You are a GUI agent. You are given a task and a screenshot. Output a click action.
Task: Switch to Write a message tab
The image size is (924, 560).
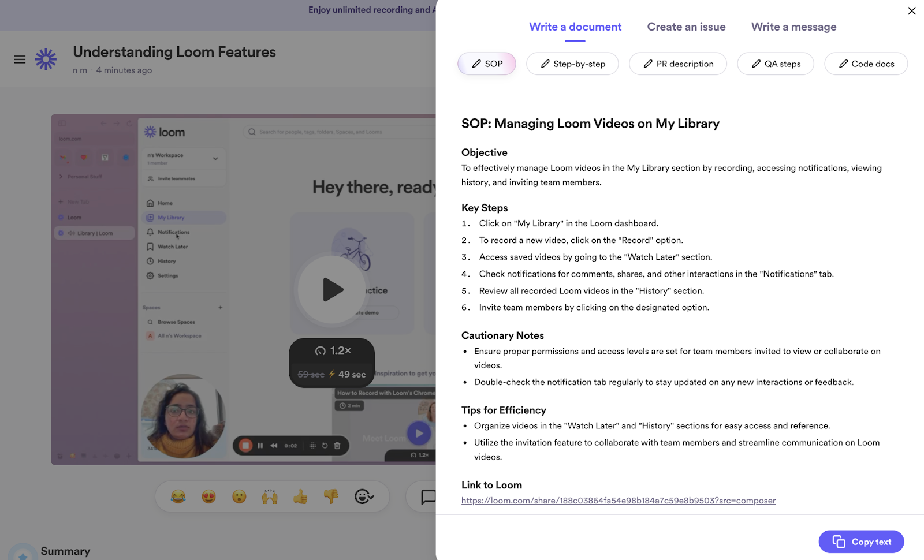[x=793, y=27]
